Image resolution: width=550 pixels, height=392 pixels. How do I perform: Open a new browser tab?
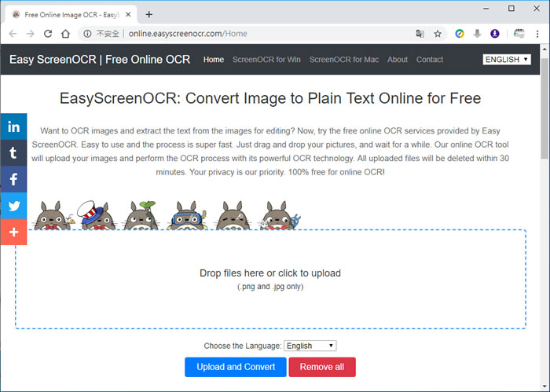[x=149, y=14]
